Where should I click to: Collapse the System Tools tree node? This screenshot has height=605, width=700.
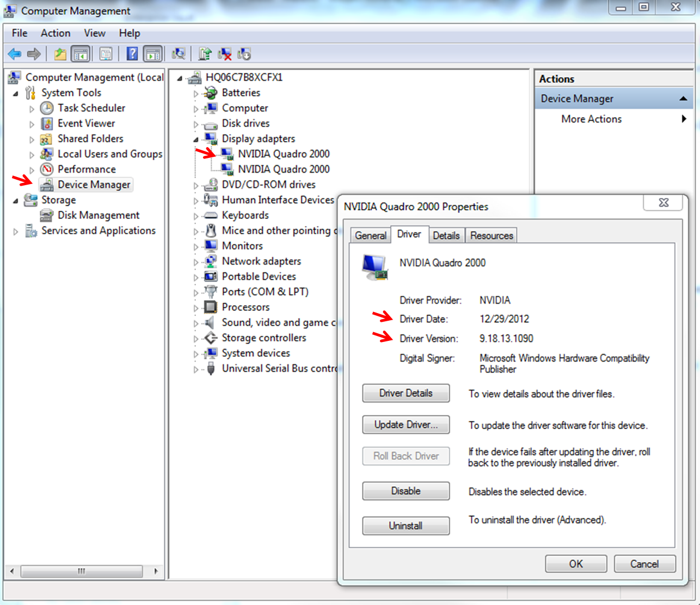16,94
